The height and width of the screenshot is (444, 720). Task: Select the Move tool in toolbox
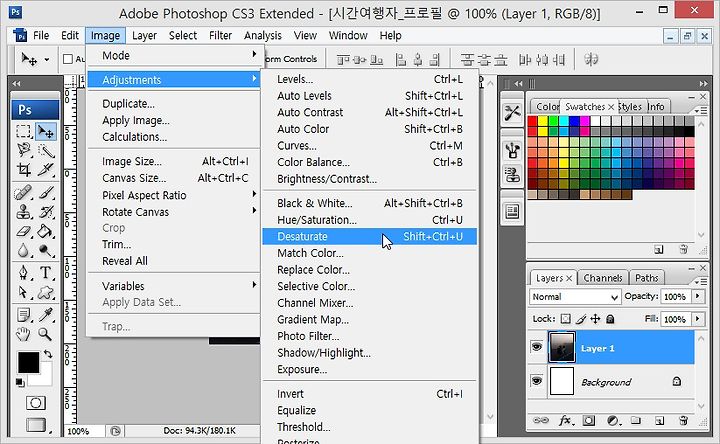(46, 131)
